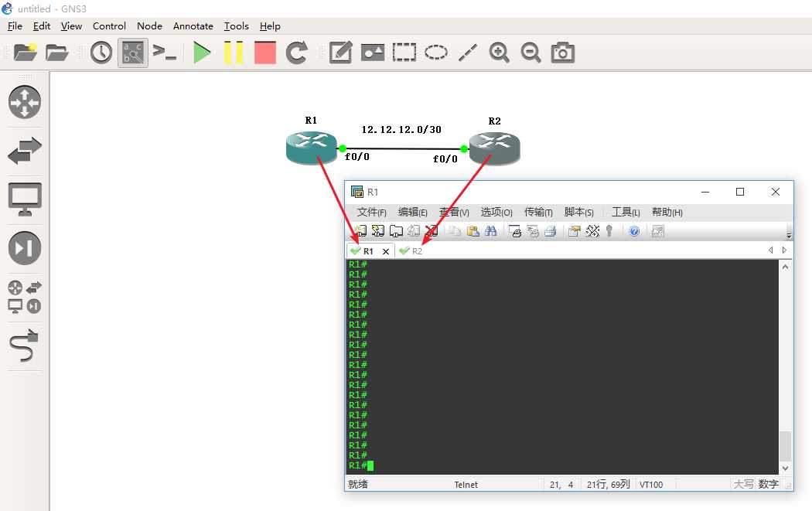The width and height of the screenshot is (812, 511).
Task: Click the New blank project icon in GNS3
Action: point(25,53)
